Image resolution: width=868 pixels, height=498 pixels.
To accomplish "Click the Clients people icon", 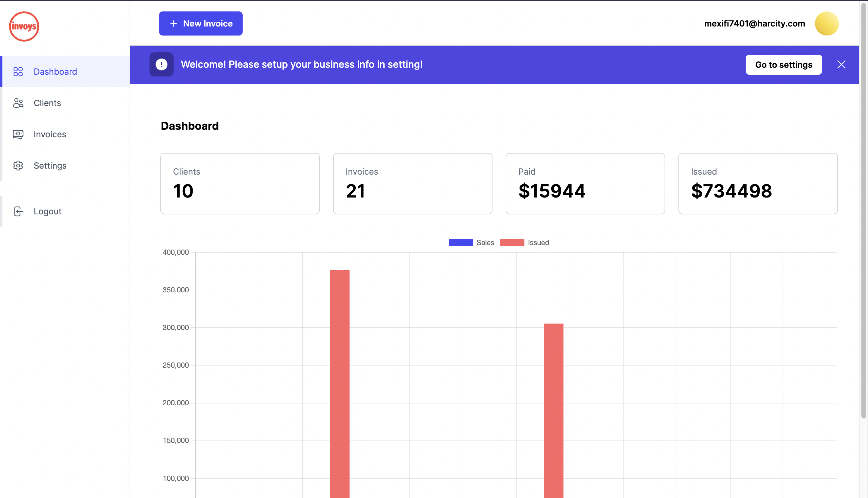I will [x=18, y=103].
